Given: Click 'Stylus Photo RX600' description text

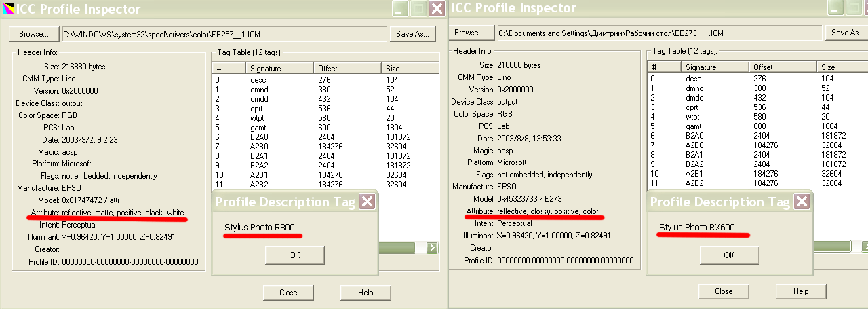Looking at the screenshot, I should [x=697, y=227].
